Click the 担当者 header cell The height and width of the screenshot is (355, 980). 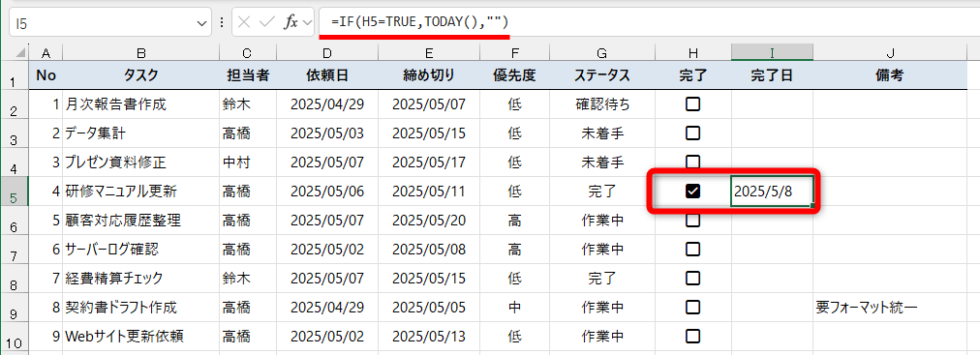(248, 75)
